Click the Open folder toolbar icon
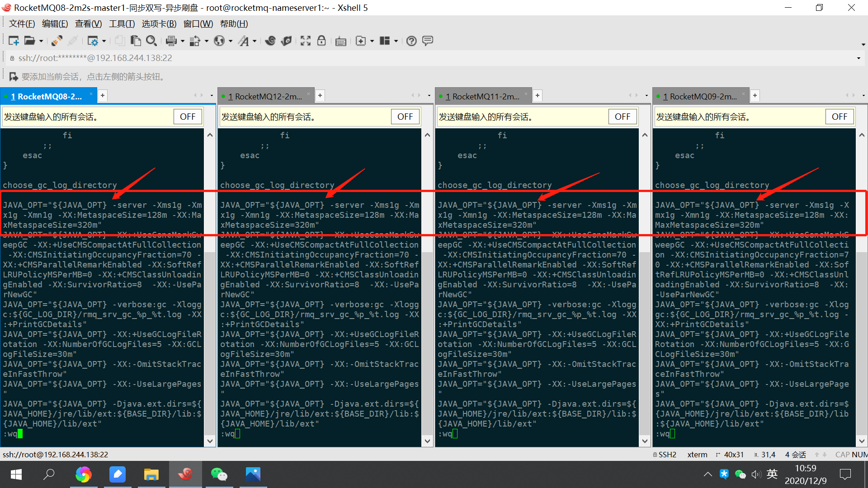 coord(29,41)
